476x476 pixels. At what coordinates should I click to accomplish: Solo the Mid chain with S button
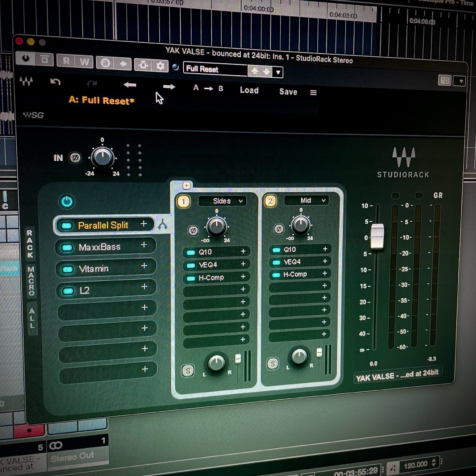click(273, 364)
